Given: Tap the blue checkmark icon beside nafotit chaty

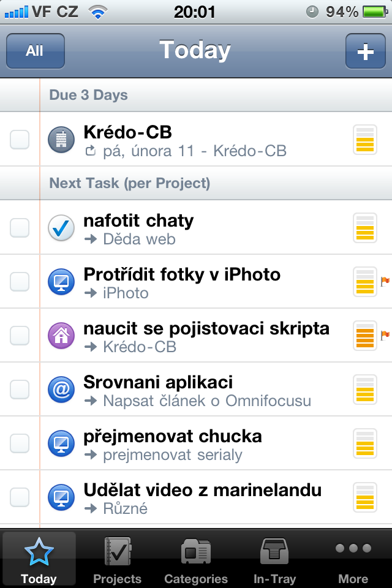Looking at the screenshot, I should coord(61,227).
